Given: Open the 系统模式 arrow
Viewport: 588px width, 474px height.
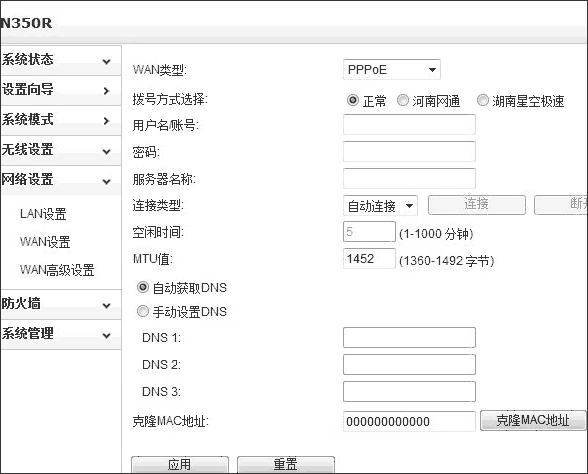Looking at the screenshot, I should pyautogui.click(x=106, y=121).
